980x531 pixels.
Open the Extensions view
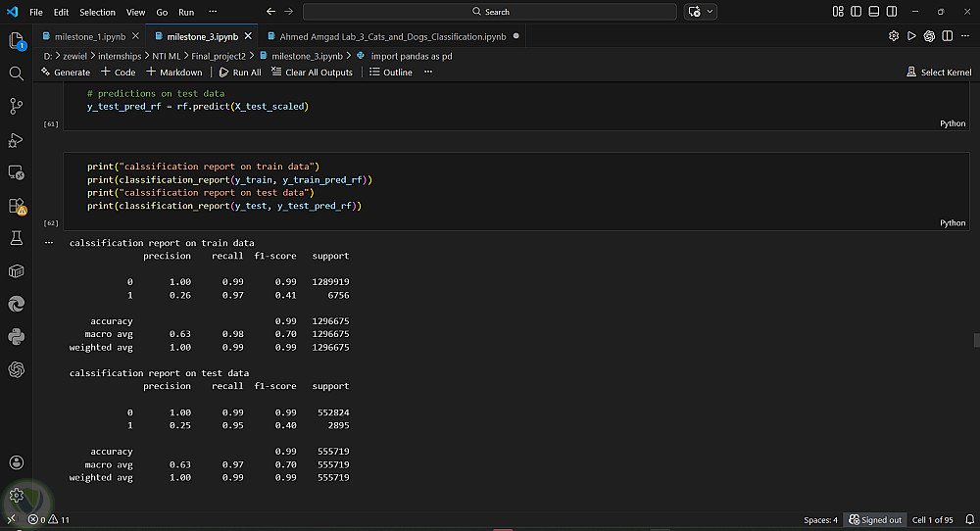click(x=16, y=206)
